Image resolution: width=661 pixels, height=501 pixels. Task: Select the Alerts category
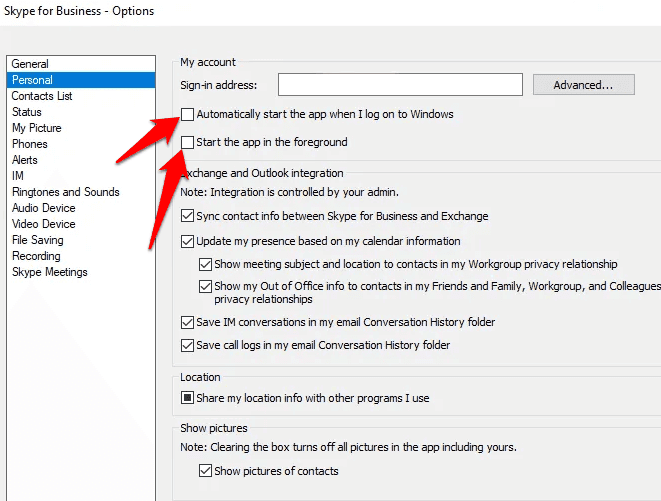(x=25, y=160)
